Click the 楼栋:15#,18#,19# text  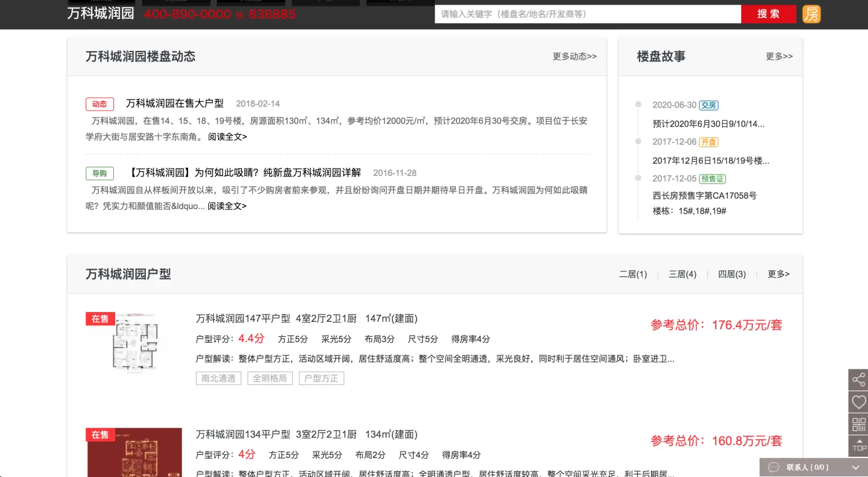click(x=689, y=211)
